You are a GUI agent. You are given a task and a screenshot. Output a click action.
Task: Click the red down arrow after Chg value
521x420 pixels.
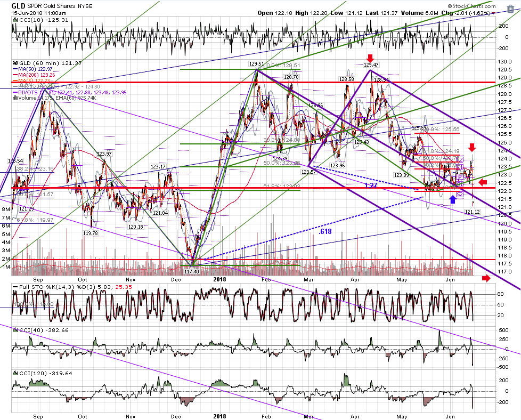pyautogui.click(x=494, y=13)
